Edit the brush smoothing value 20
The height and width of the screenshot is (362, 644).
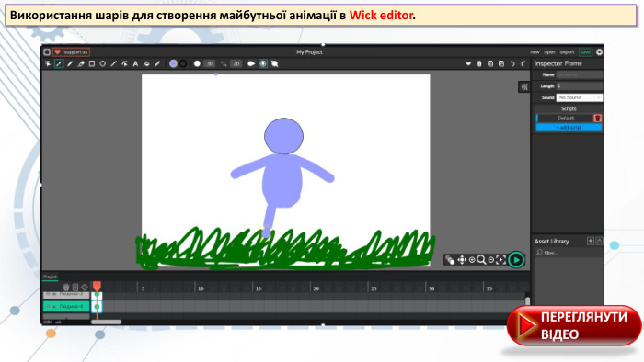click(x=236, y=63)
